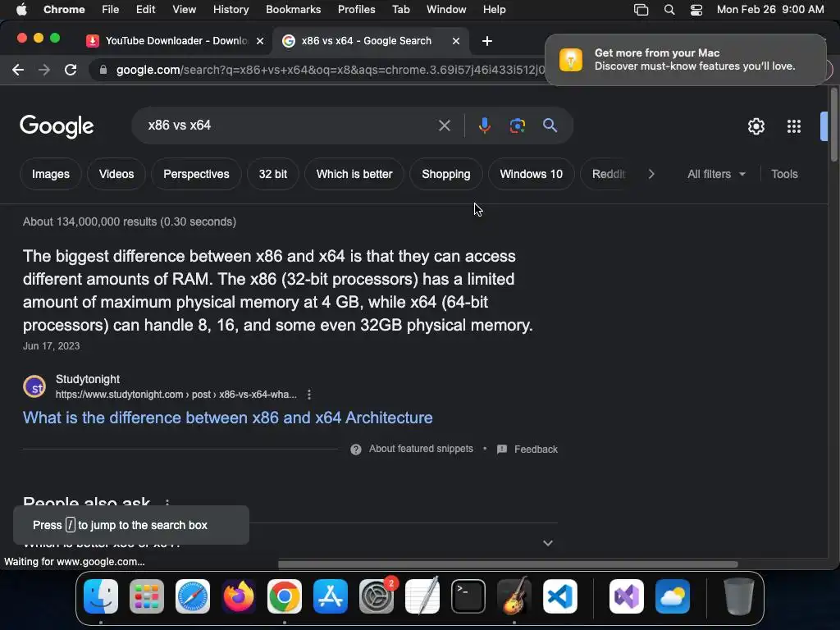840x630 pixels.
Task: Click the blue magnifier search button
Action: coord(550,126)
